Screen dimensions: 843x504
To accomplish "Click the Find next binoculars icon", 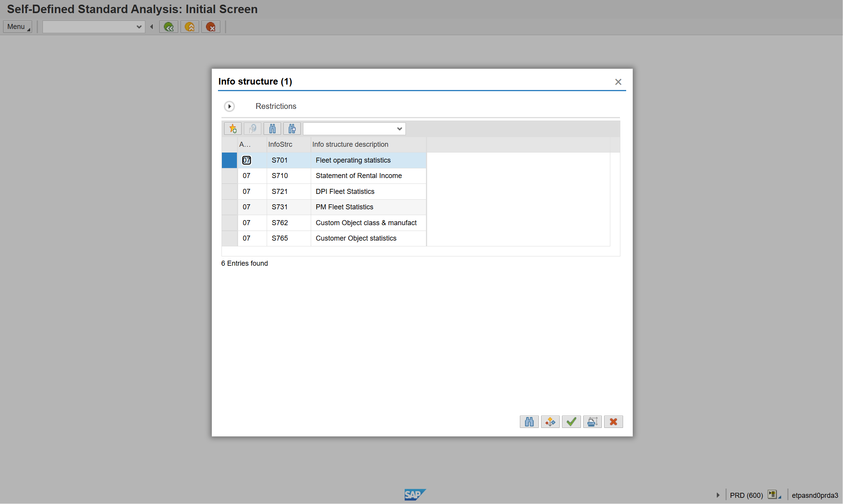I will click(x=292, y=129).
